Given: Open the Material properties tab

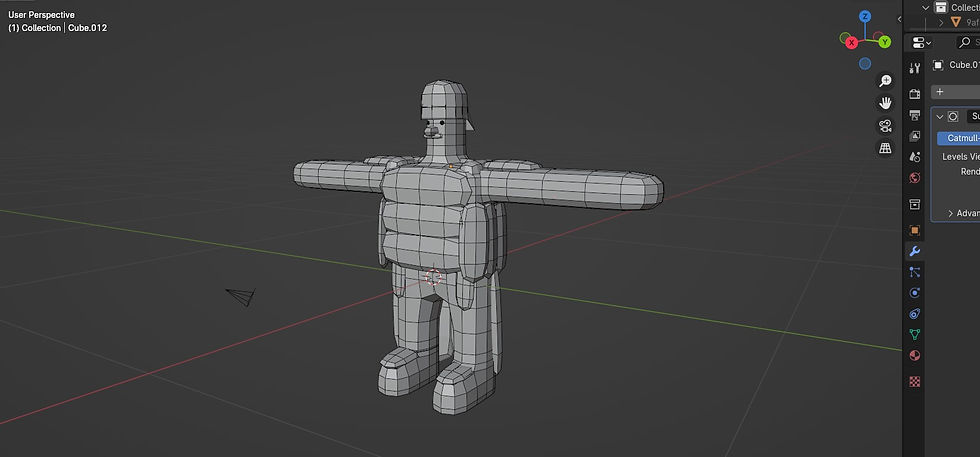Looking at the screenshot, I should click(x=914, y=355).
